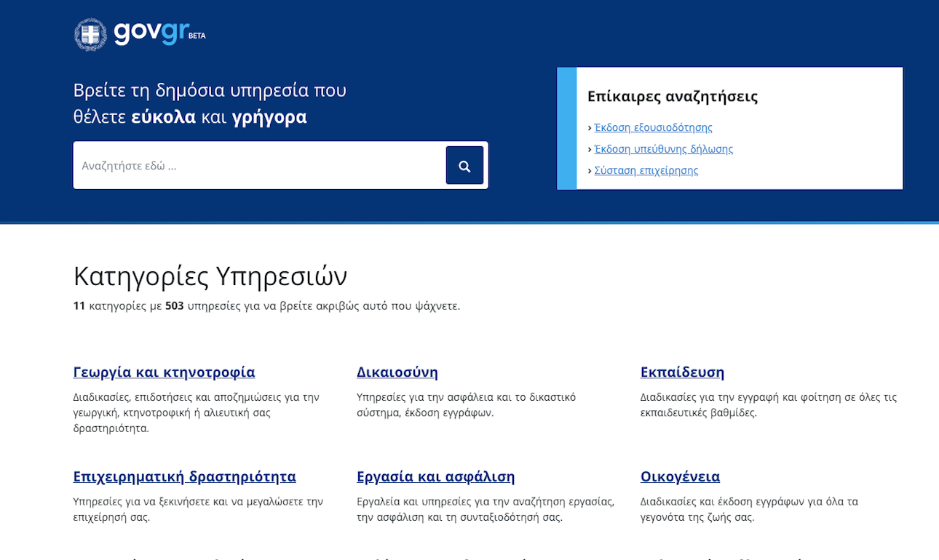Open the Έκδοση εξουσιοδότησης link
This screenshot has width=939, height=560.
653,127
